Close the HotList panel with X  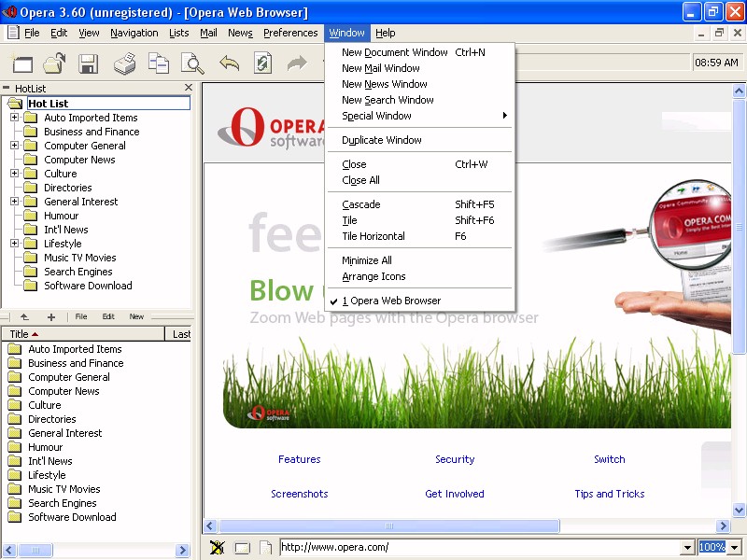189,88
